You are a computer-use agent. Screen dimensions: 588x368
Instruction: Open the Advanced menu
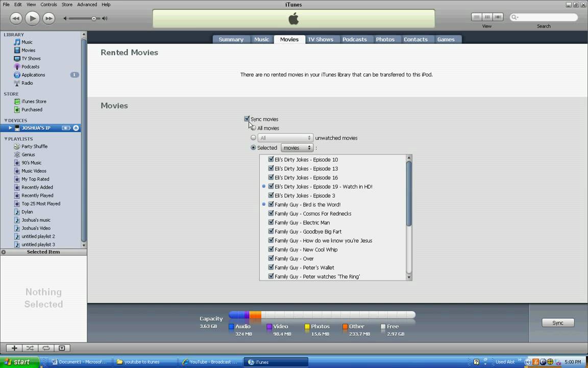point(87,5)
